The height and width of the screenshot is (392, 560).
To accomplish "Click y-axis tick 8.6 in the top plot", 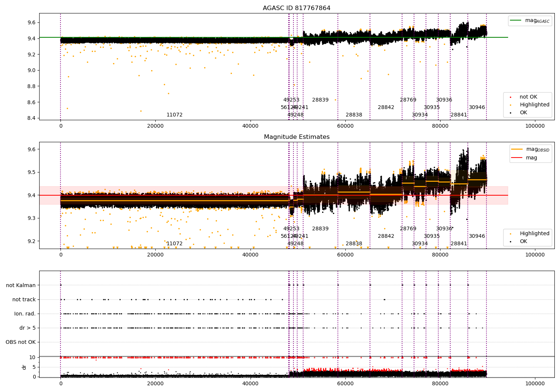I will [31, 103].
